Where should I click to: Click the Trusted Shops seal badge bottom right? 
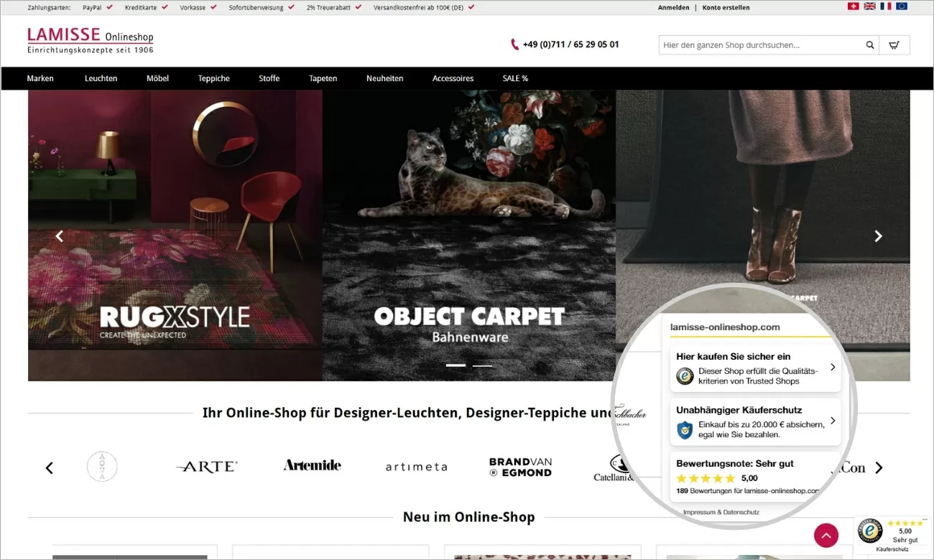pyautogui.click(x=869, y=531)
